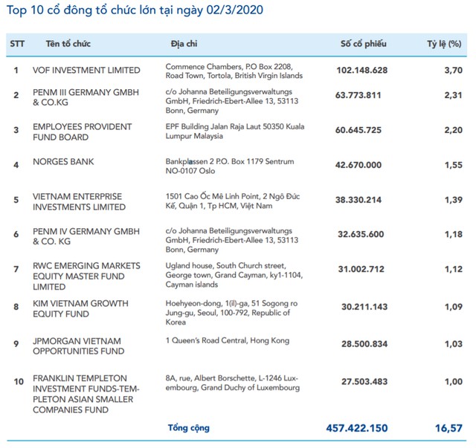Viewport: 476px width, 448px height.
Task: Click 'RWC EMERGING MARKETS EQUITY MASTER FUND'
Action: [86, 276]
